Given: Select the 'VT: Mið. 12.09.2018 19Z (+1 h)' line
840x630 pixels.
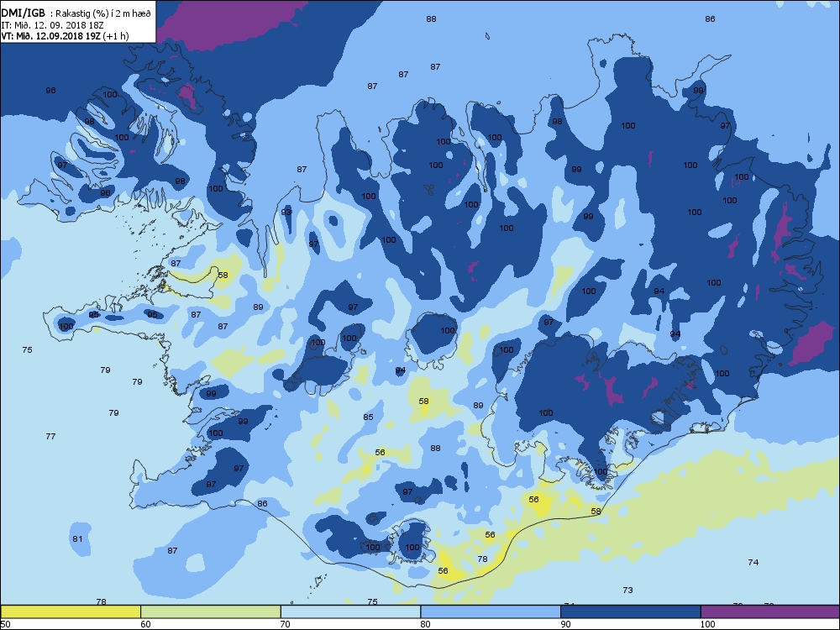Looking at the screenshot, I should tap(65, 36).
